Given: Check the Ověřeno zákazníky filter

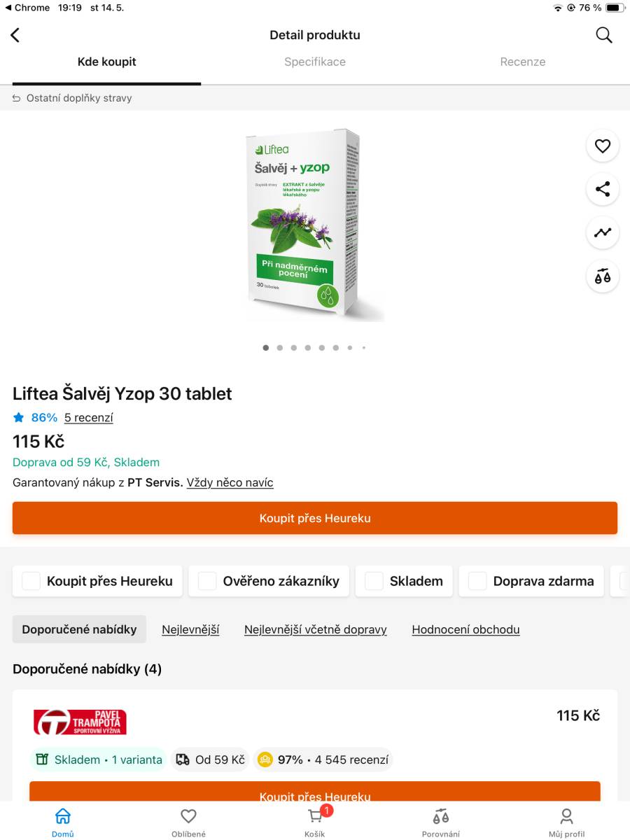Looking at the screenshot, I should coord(207,581).
